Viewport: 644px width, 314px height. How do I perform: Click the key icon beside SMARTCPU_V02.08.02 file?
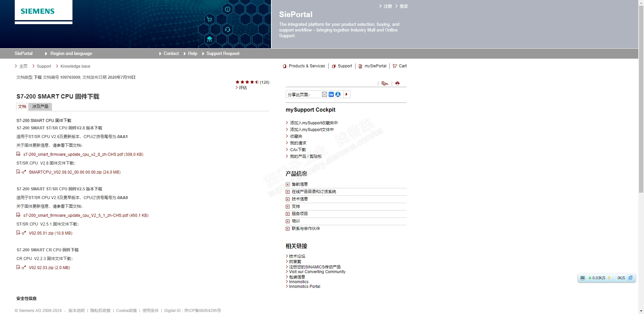24,172
